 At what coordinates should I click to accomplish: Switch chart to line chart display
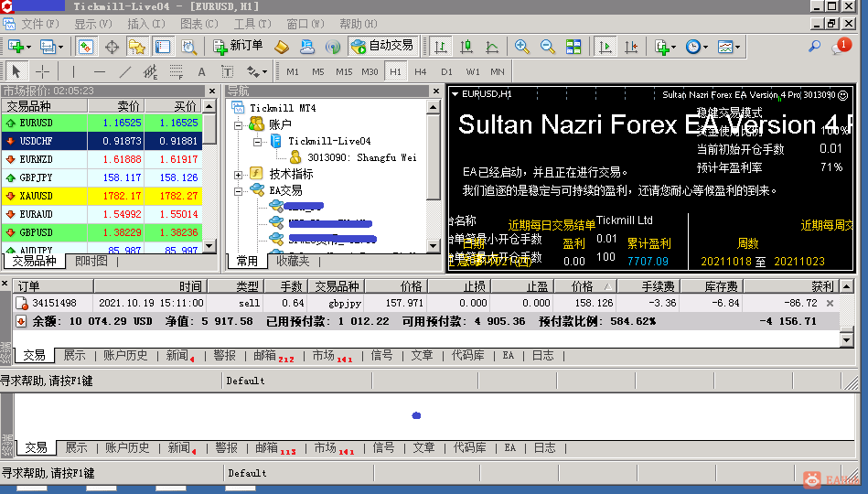(492, 47)
